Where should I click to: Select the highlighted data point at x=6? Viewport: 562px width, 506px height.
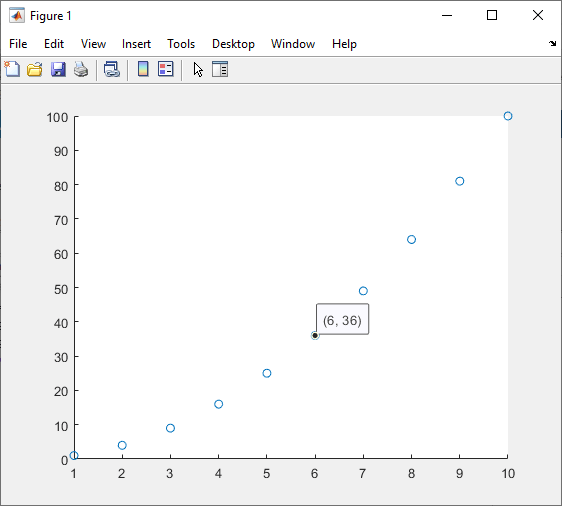(315, 335)
